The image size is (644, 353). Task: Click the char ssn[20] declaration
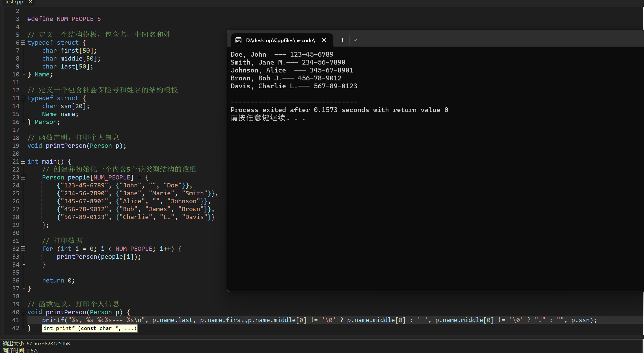click(66, 106)
